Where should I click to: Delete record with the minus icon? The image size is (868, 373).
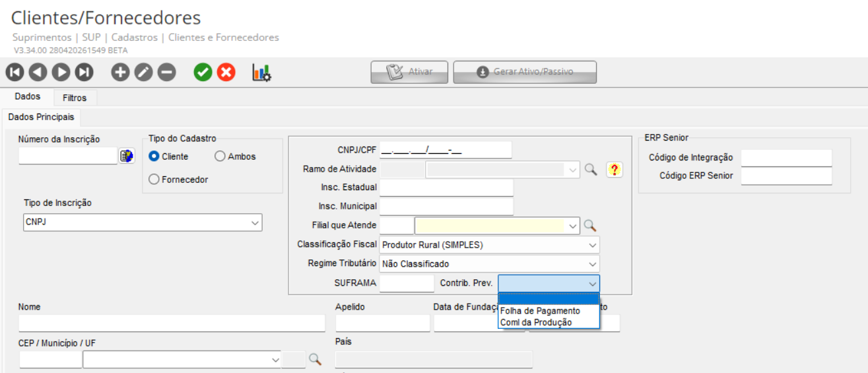[166, 73]
